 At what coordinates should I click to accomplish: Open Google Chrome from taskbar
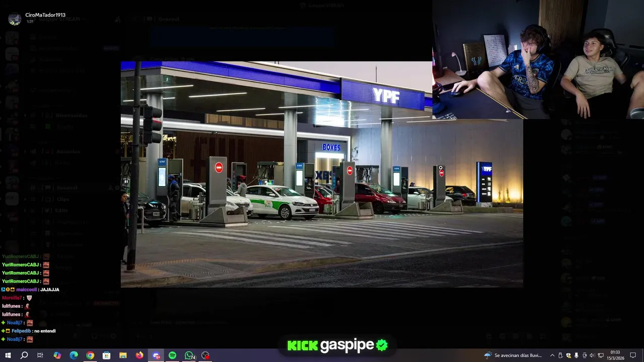(90, 355)
